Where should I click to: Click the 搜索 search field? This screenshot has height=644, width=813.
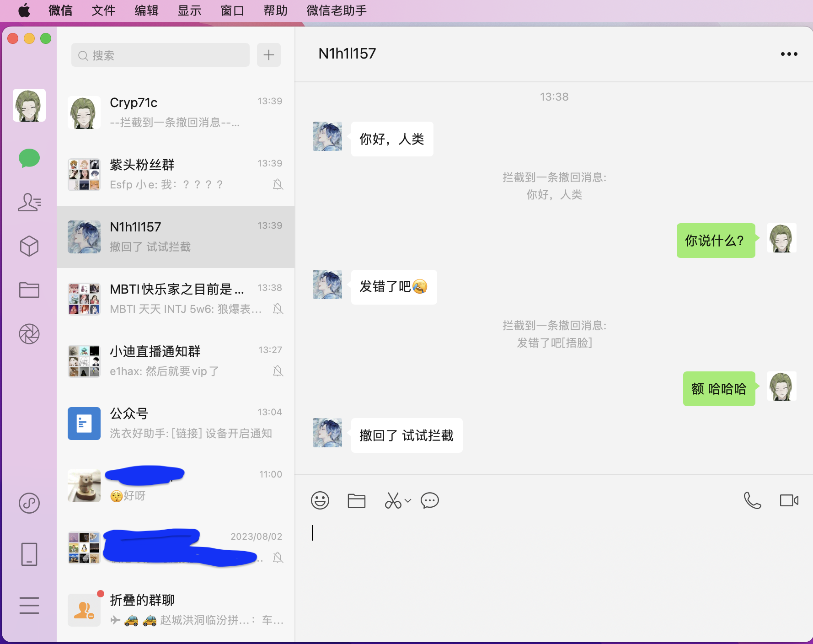tap(160, 55)
